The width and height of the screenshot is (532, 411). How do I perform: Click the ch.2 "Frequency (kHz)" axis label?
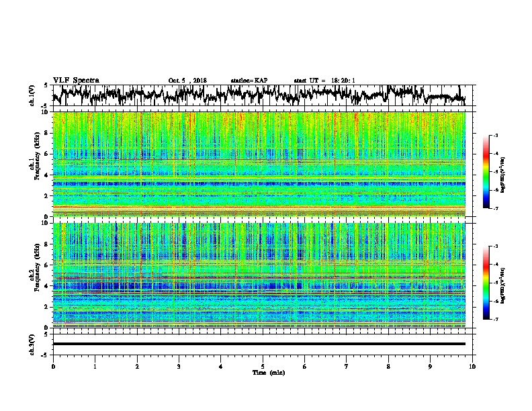(x=37, y=267)
